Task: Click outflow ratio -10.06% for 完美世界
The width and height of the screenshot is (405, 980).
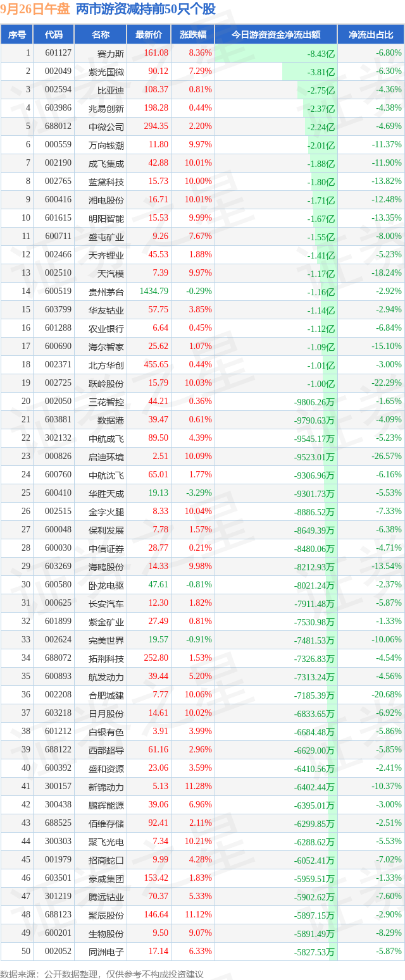Action: [387, 640]
